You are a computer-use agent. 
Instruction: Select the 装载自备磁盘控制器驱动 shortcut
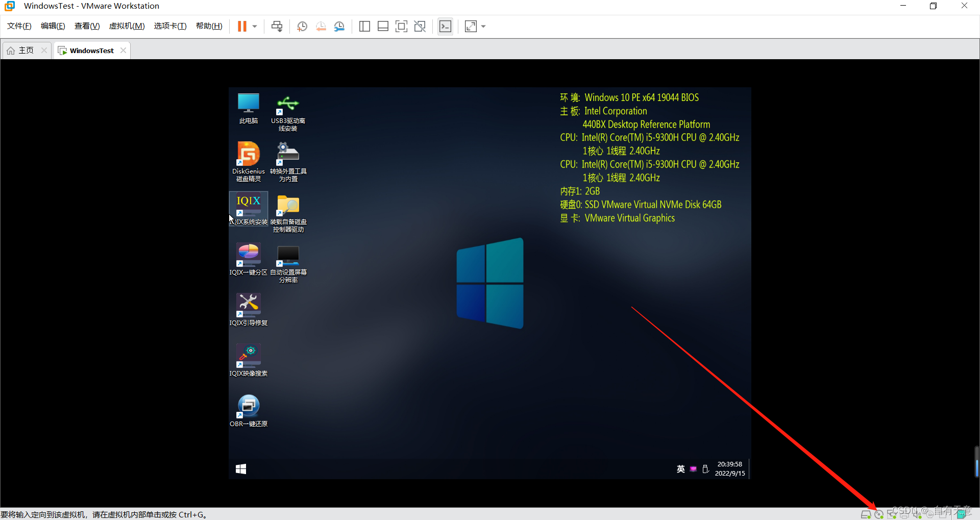288,213
